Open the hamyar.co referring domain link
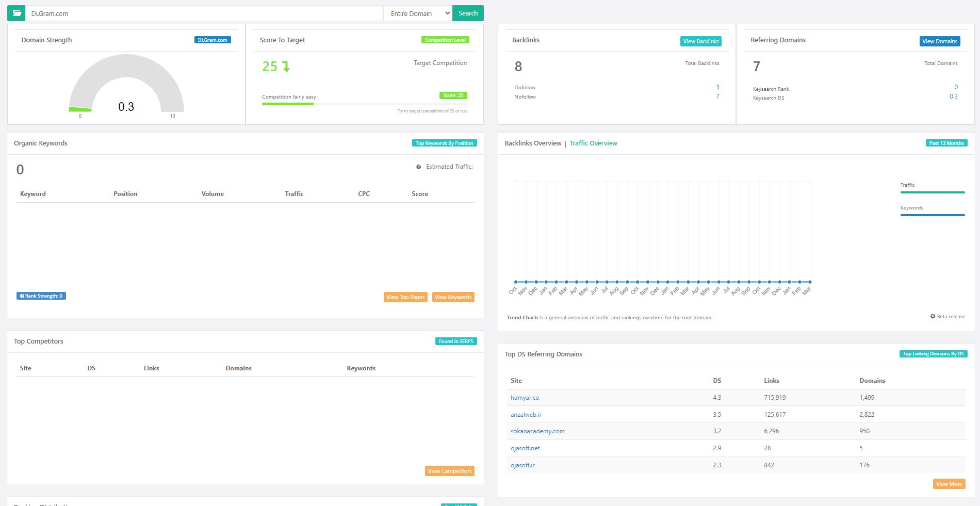Image resolution: width=980 pixels, height=506 pixels. click(x=525, y=398)
